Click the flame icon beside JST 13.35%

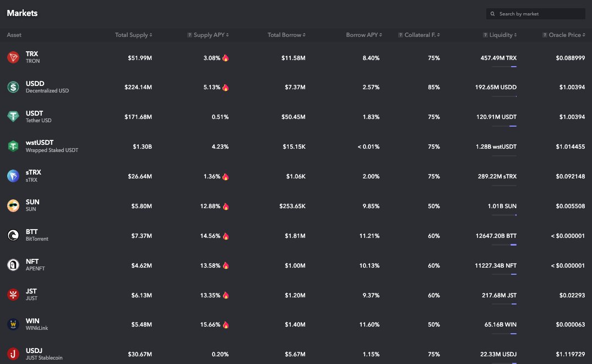225,295
